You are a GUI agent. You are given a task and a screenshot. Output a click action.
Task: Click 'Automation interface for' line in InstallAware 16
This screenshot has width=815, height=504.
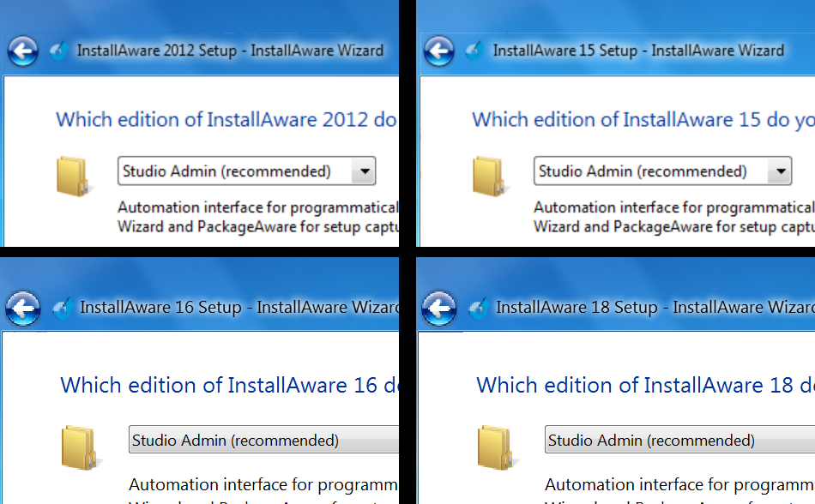tap(263, 485)
